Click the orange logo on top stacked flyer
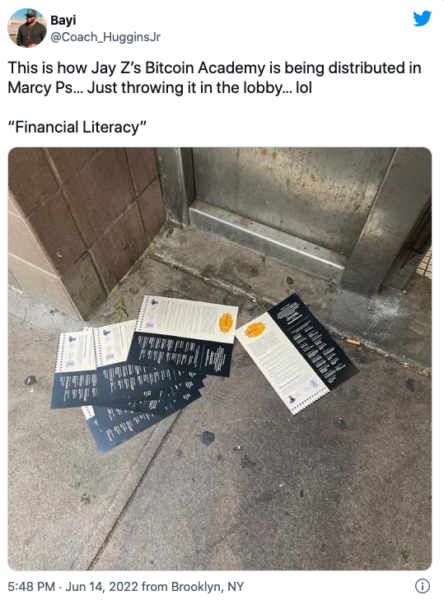 coord(226,323)
